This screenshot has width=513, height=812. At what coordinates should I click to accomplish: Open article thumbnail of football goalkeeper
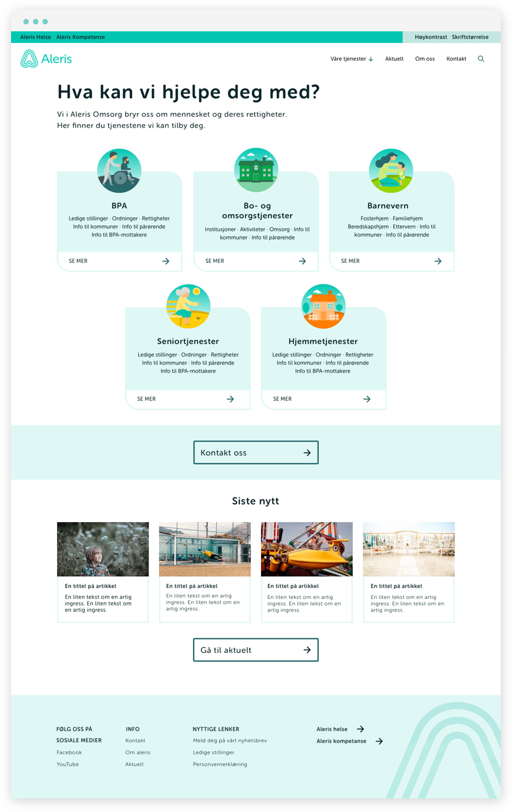coord(205,549)
